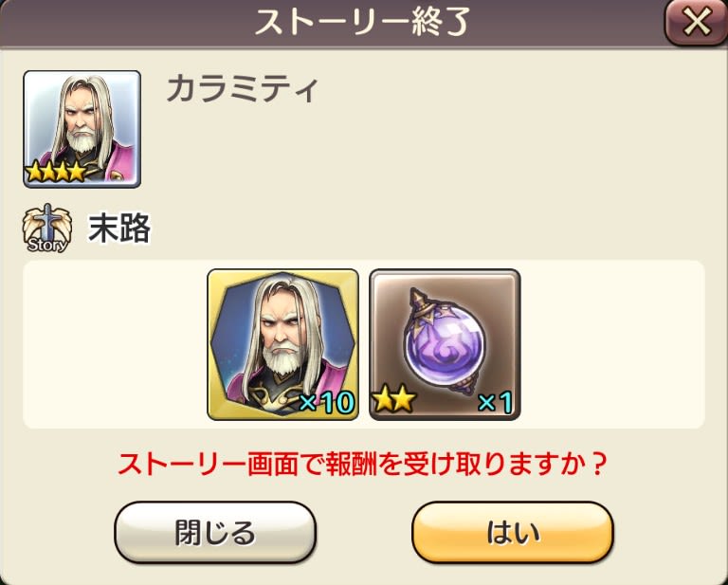Click the red reward confirmation question text

(363, 464)
